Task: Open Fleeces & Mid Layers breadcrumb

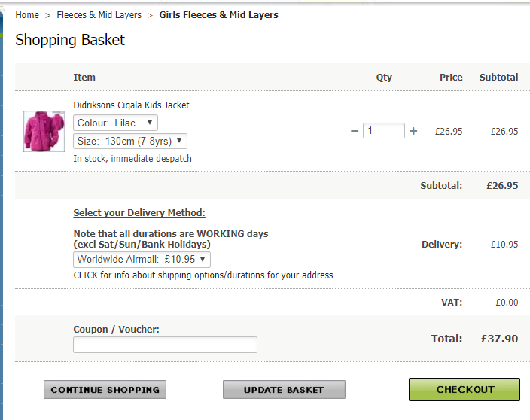Action: (99, 15)
